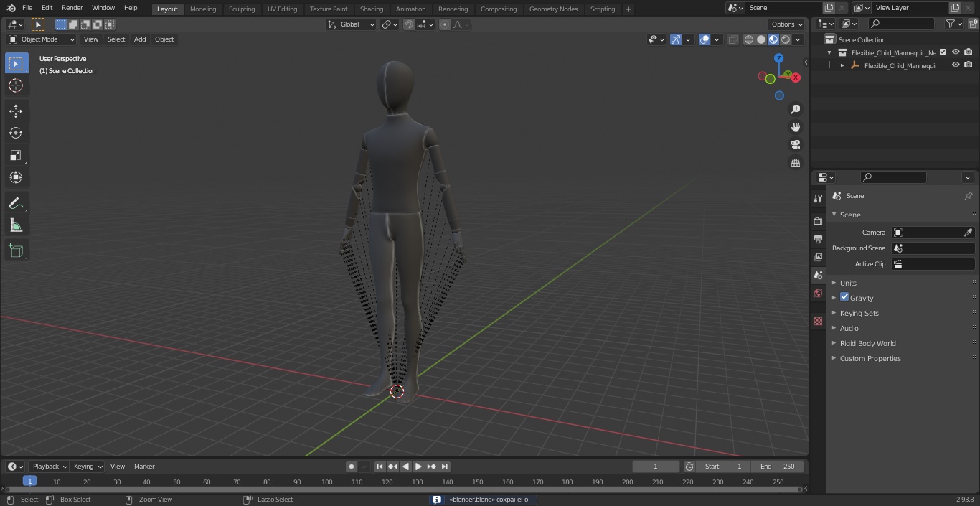Screen dimensions: 980x506
Task: Open the pivot point dropdown
Action: 390,24
